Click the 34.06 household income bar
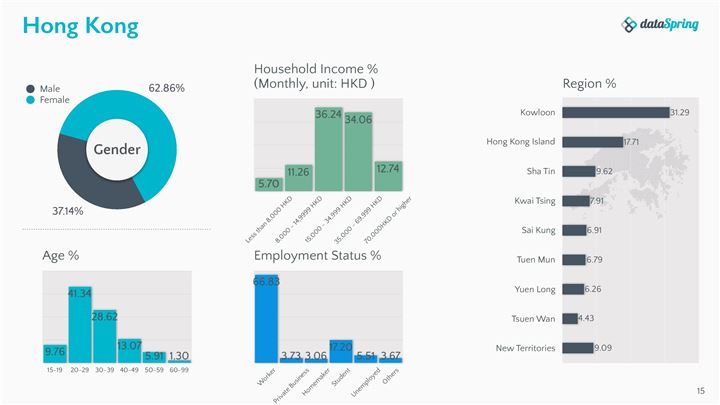Screen dimensions: 720x405 358,151
